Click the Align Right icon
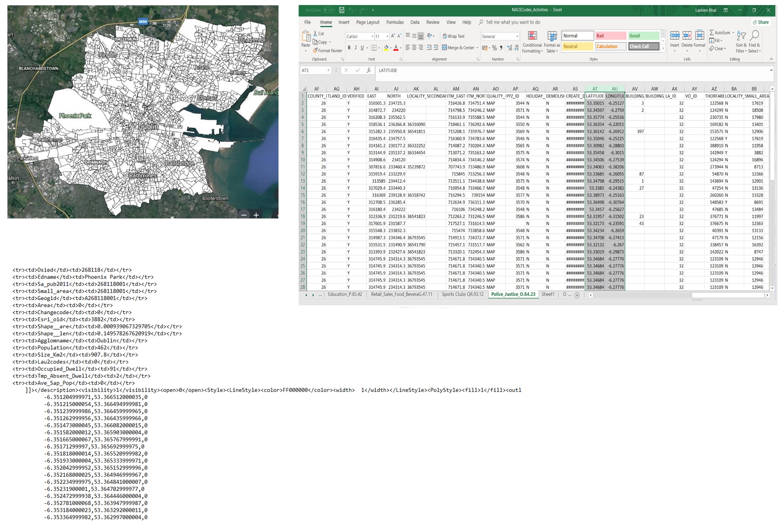This screenshot has width=782, height=532. click(x=421, y=47)
